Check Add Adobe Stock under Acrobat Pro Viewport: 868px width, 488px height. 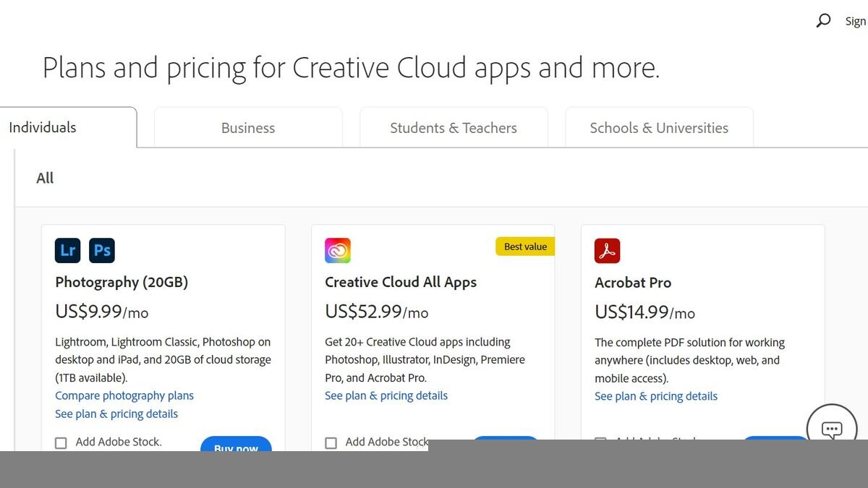tap(601, 442)
